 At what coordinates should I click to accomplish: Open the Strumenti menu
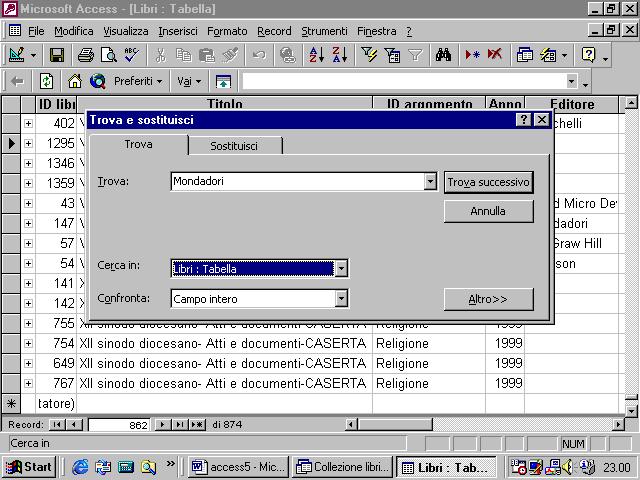[x=324, y=31]
